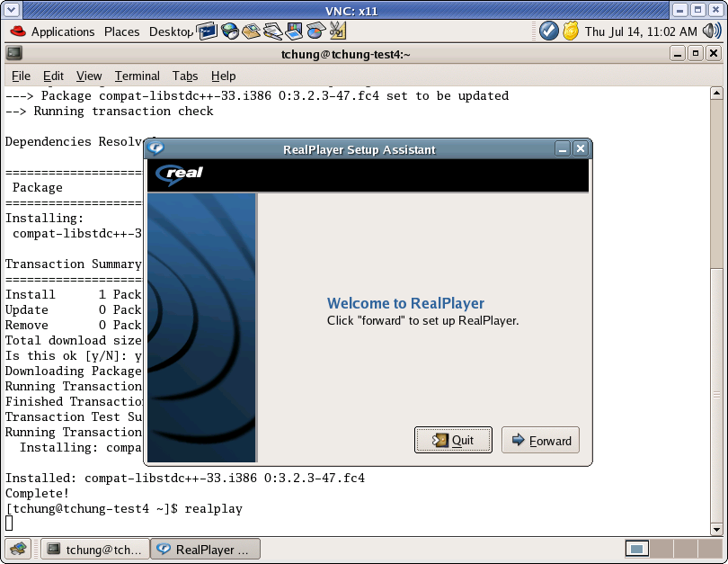Click the red hat icon in the panel
This screenshot has height=564, width=728.
tap(18, 31)
